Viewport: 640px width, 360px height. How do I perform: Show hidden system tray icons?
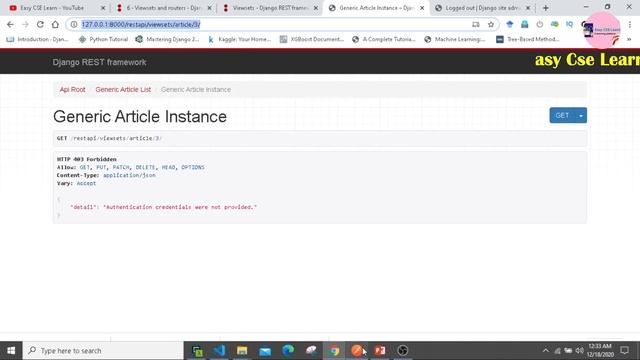point(546,351)
